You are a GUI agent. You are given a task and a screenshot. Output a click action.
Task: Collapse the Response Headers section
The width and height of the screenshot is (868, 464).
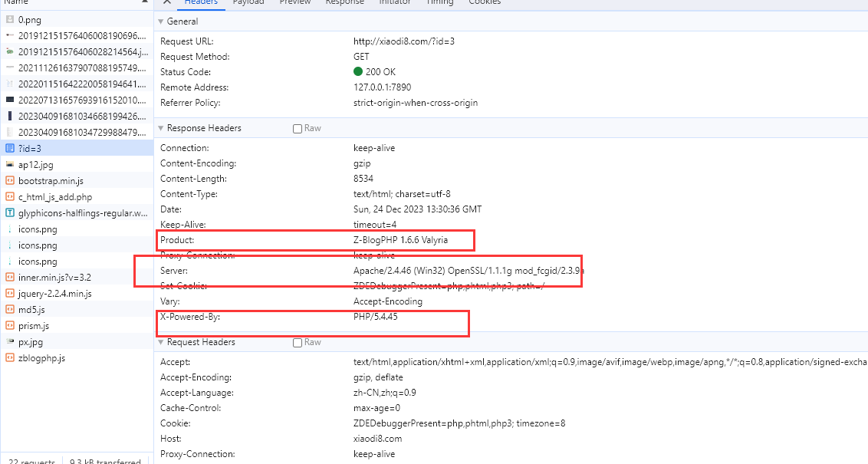click(161, 128)
